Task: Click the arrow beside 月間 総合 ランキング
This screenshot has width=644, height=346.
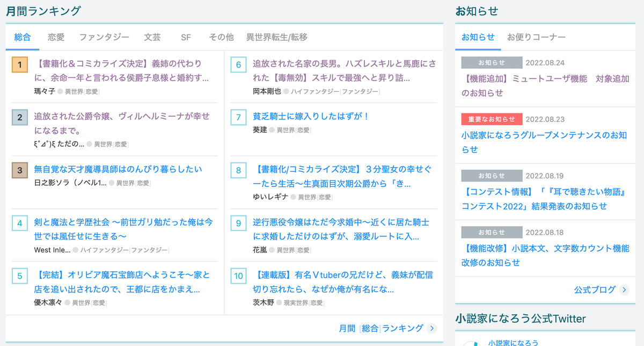Action: tap(432, 328)
